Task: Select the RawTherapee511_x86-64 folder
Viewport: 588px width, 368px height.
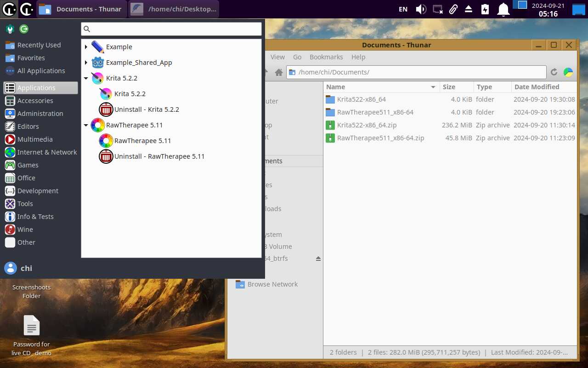Action: (x=375, y=112)
